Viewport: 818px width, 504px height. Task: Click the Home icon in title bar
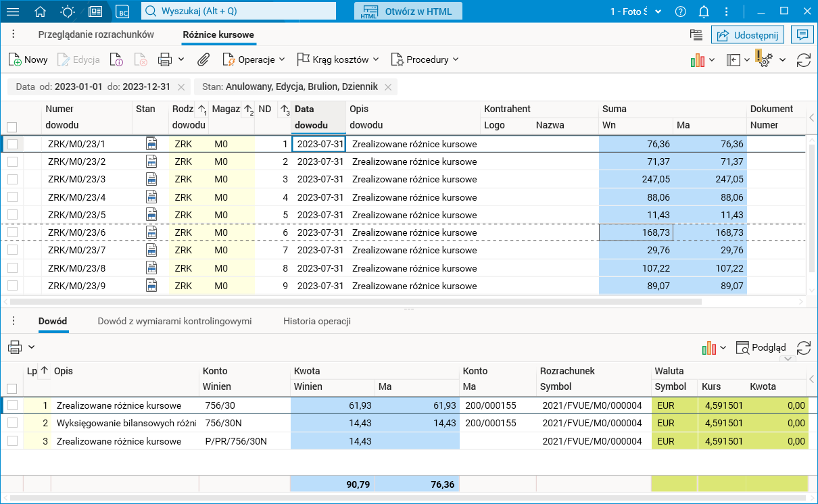[41, 11]
